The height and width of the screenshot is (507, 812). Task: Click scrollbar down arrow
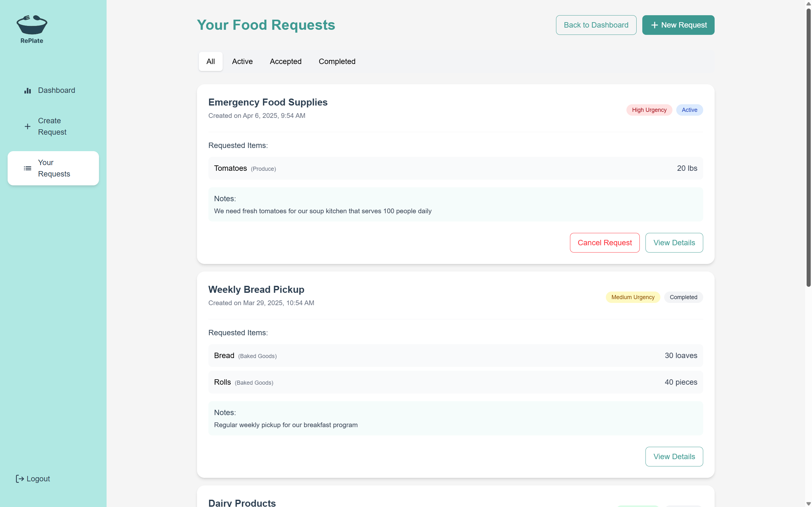[808, 504]
